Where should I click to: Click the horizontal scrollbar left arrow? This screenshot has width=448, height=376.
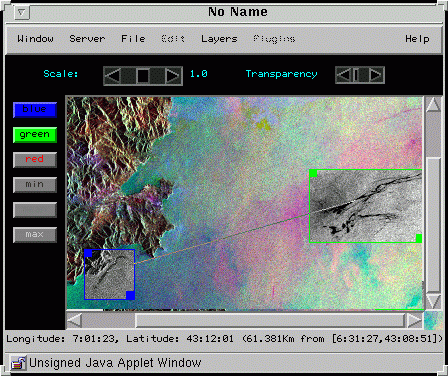click(x=74, y=321)
